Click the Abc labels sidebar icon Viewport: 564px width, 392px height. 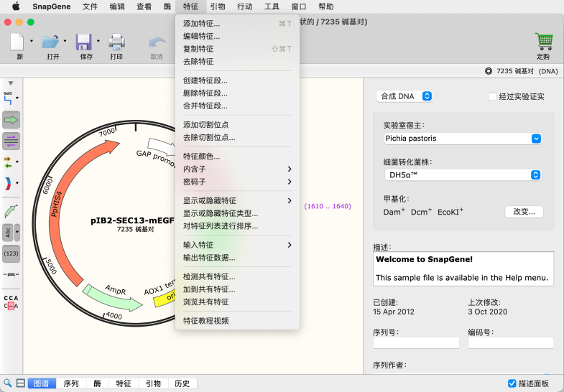(8, 233)
